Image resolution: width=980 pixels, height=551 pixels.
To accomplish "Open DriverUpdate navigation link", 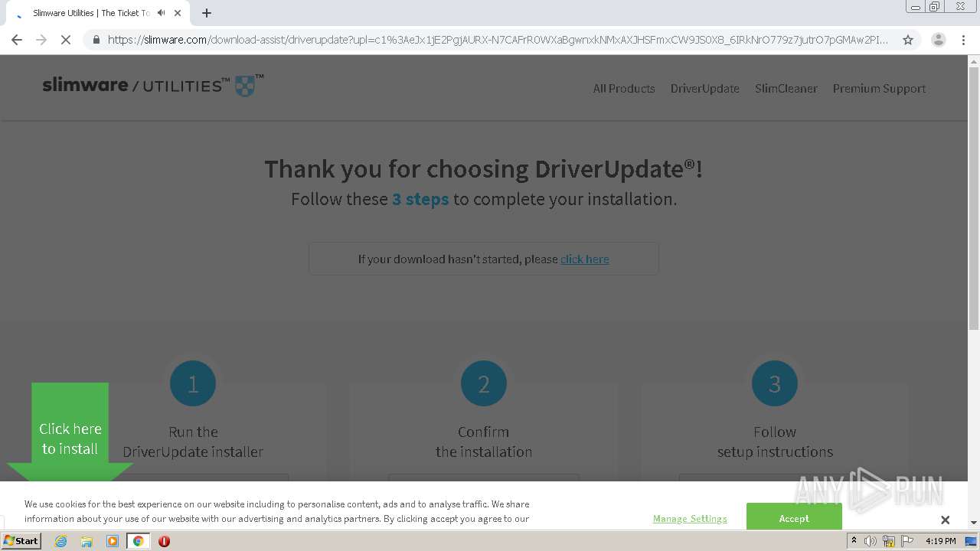I will point(705,89).
